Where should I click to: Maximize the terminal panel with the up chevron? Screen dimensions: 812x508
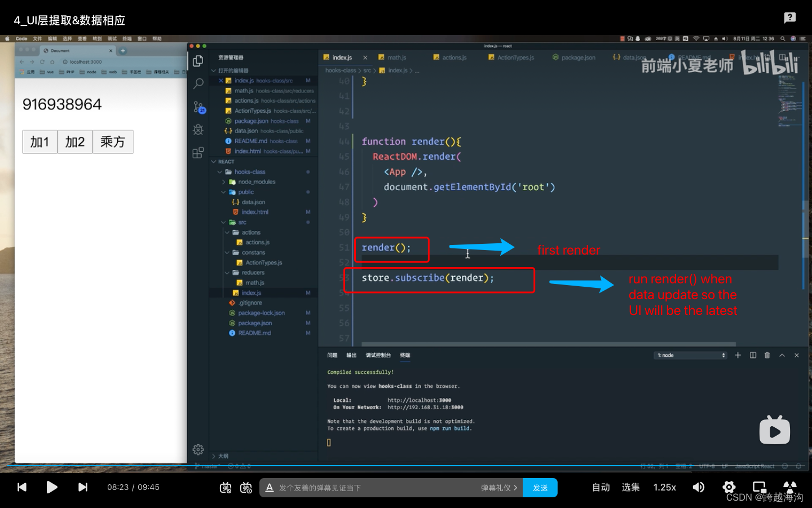point(782,355)
